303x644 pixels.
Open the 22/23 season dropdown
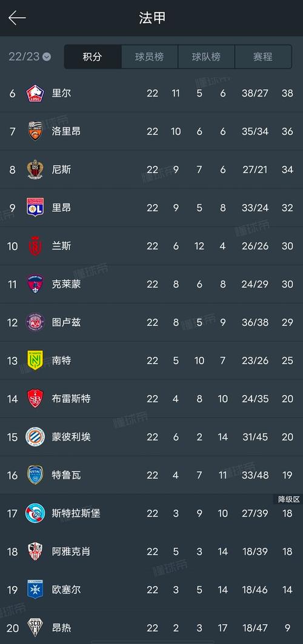30,56
